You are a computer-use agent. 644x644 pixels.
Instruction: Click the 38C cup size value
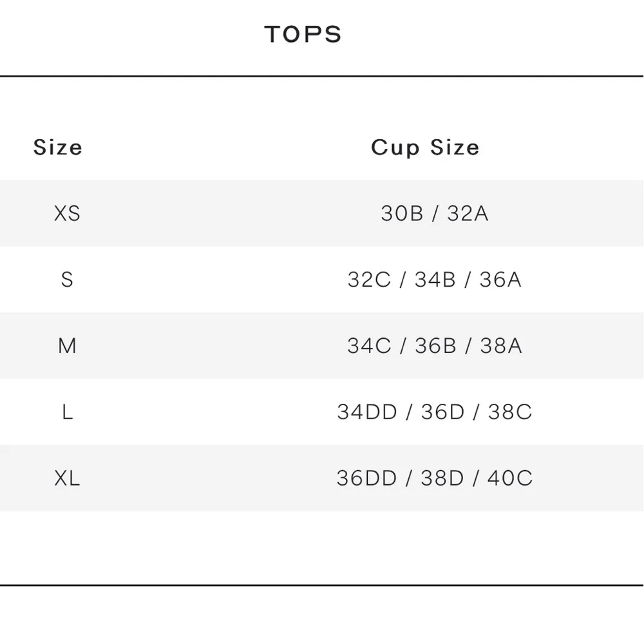[510, 412]
